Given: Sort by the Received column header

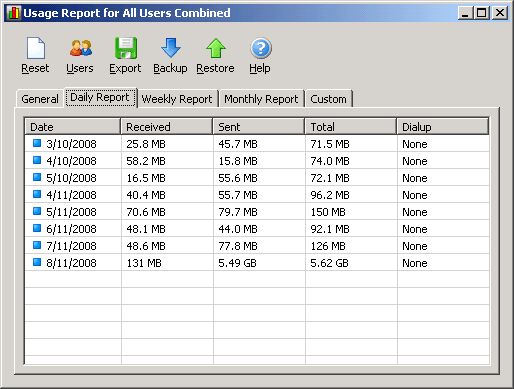Looking at the screenshot, I should point(167,126).
